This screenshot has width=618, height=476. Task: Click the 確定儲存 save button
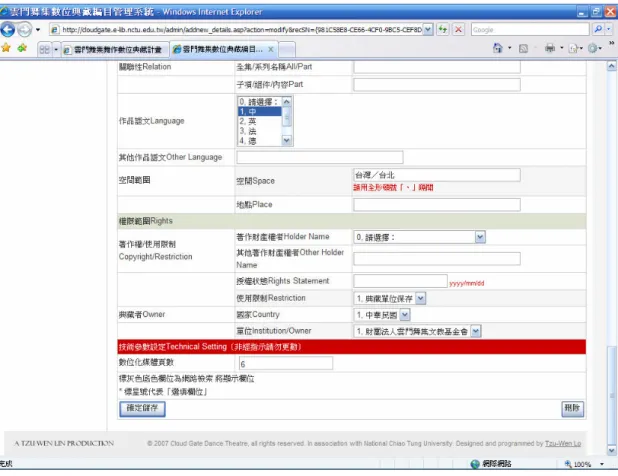(142, 409)
